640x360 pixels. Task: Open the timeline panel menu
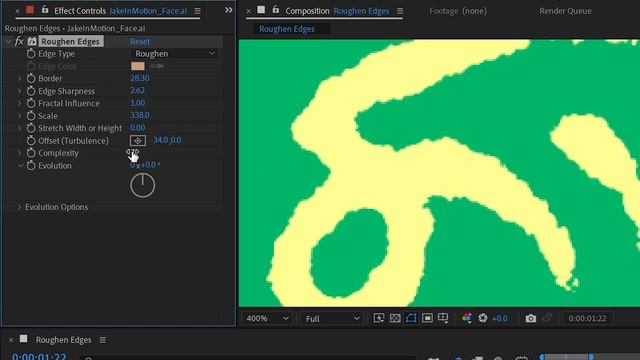tap(102, 340)
